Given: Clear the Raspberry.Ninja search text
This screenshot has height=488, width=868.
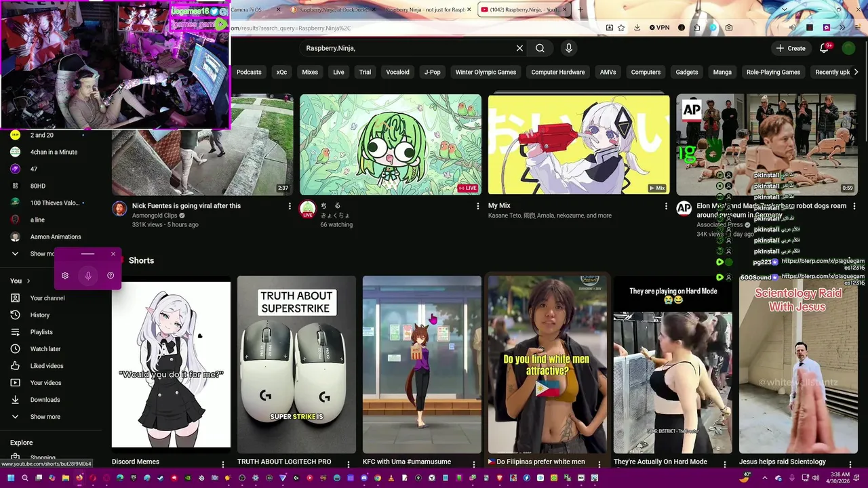Looking at the screenshot, I should click(x=519, y=48).
